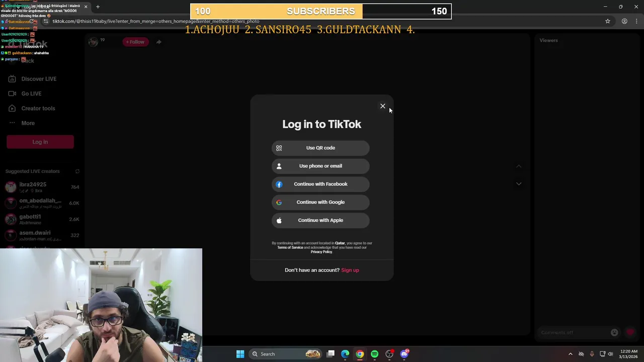Go to next live with down chevron
644x362 pixels.
(x=519, y=184)
